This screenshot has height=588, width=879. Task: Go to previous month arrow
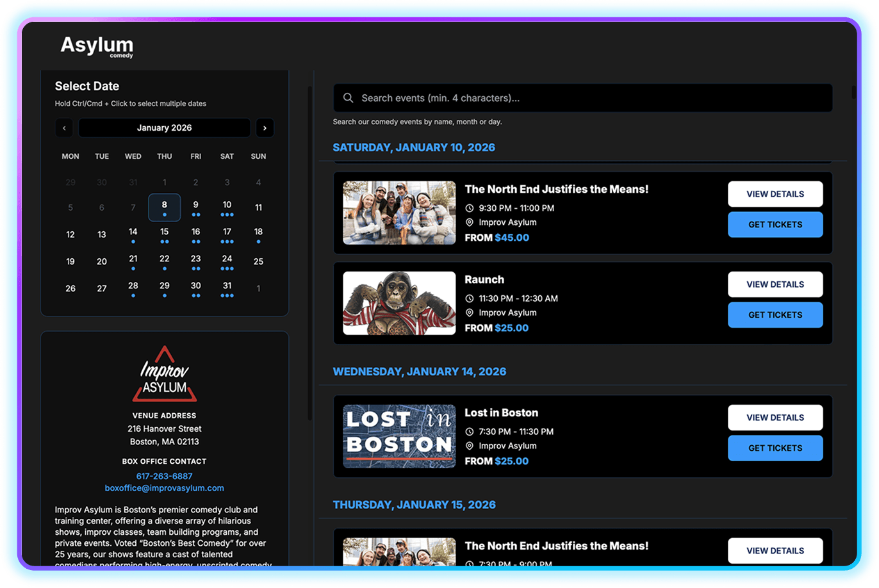coord(64,127)
